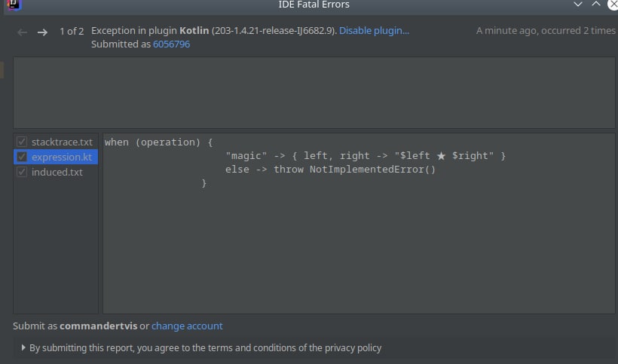Click the change account link
Screen dimensions: 618x364
(x=187, y=326)
